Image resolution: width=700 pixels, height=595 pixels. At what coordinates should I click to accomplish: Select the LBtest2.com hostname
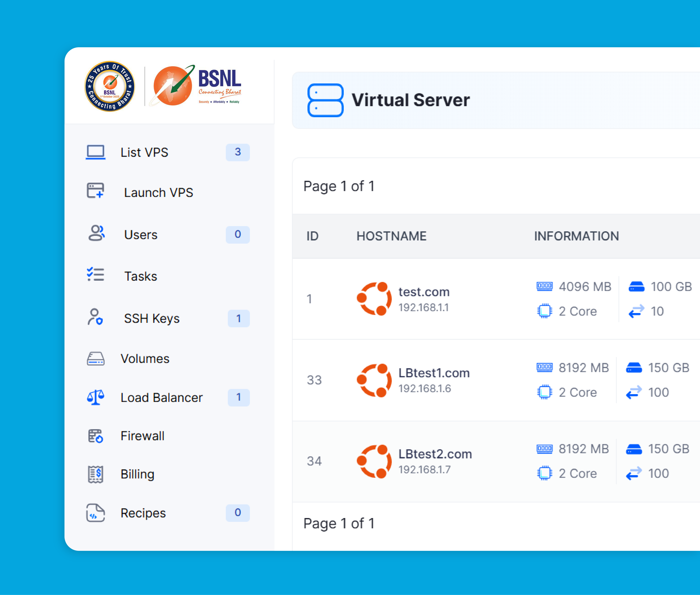click(435, 454)
